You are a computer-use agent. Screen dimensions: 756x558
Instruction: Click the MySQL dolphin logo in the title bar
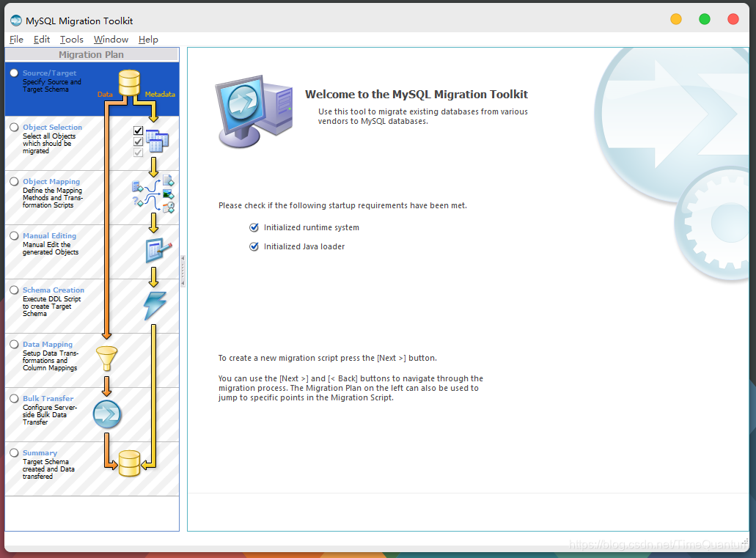16,20
